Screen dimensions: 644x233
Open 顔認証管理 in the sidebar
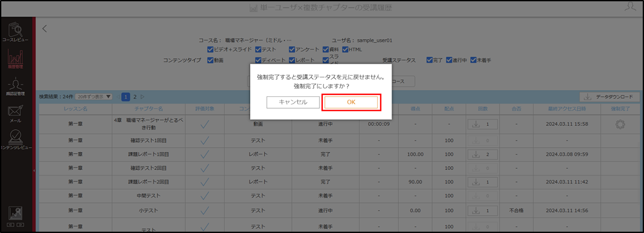[15, 86]
